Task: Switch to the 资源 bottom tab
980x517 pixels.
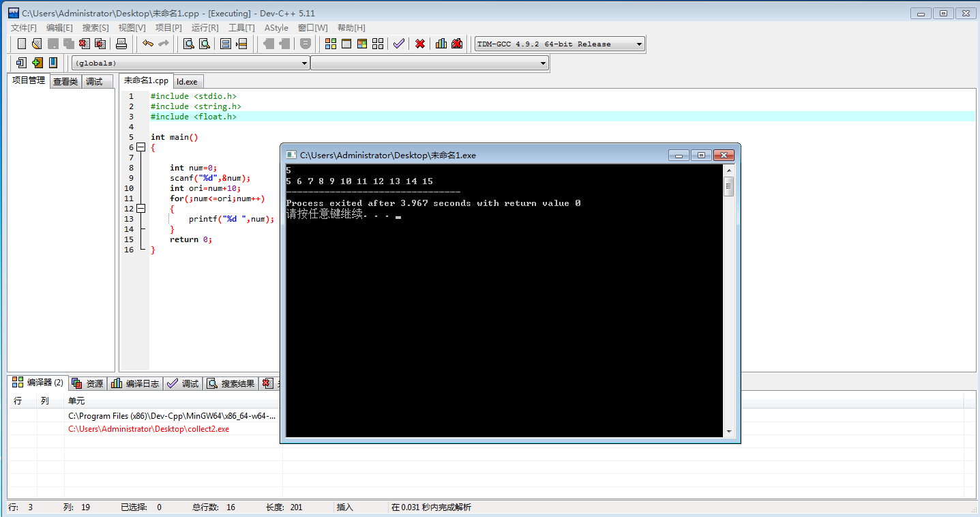Action: coord(88,384)
